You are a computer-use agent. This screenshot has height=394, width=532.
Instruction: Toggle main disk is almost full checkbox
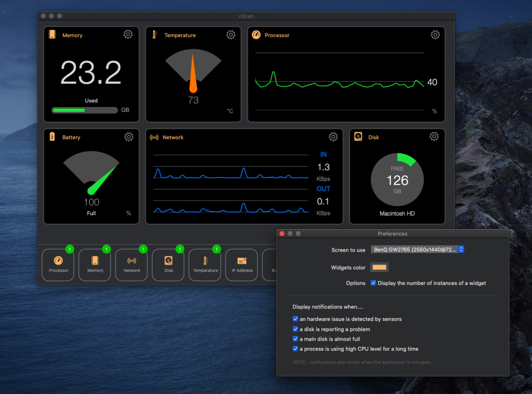pos(295,339)
